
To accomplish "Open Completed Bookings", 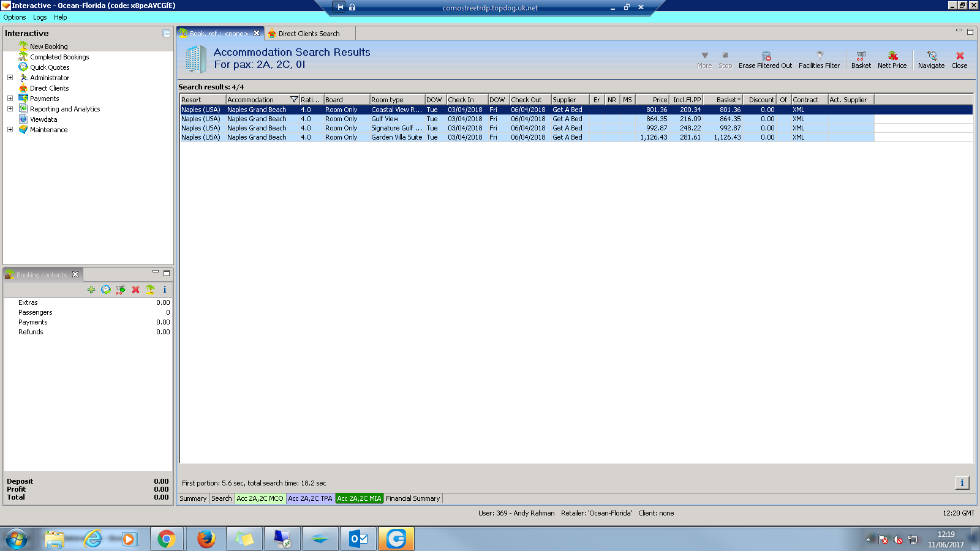I will (59, 57).
